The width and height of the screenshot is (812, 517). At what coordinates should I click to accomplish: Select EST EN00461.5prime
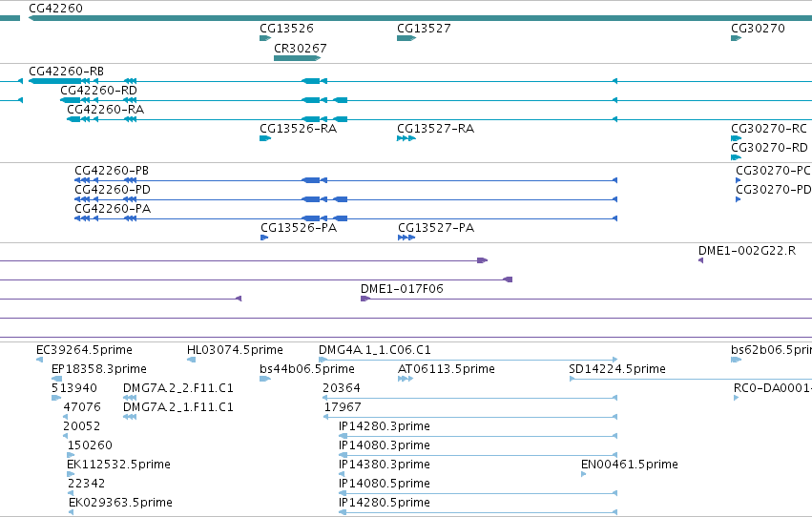pyautogui.click(x=584, y=474)
